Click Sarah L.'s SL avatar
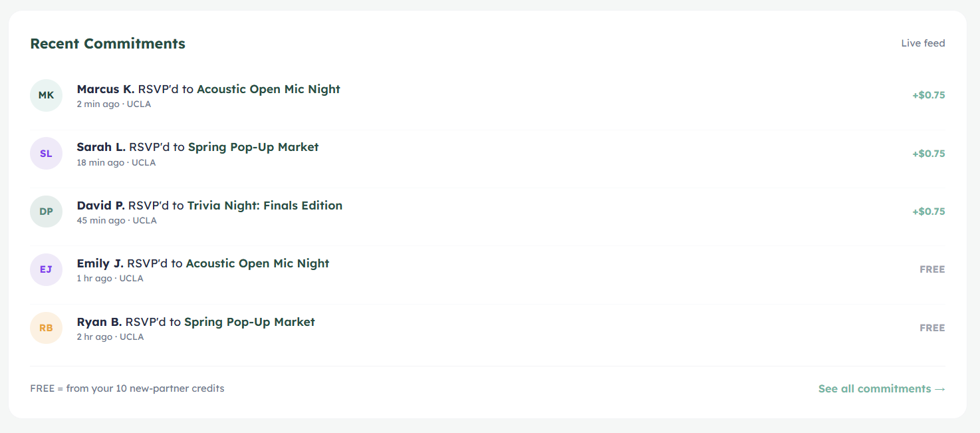Image resolution: width=980 pixels, height=433 pixels. point(46,154)
